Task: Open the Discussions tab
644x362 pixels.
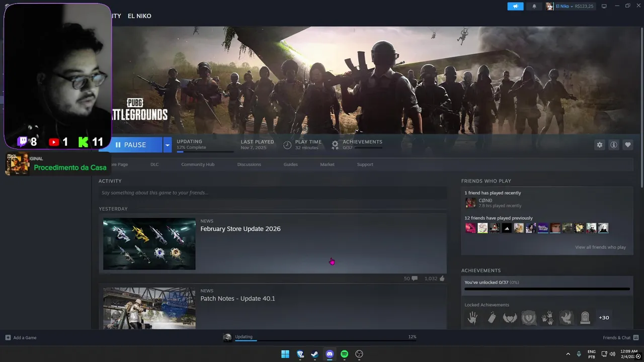Action: (x=249, y=164)
